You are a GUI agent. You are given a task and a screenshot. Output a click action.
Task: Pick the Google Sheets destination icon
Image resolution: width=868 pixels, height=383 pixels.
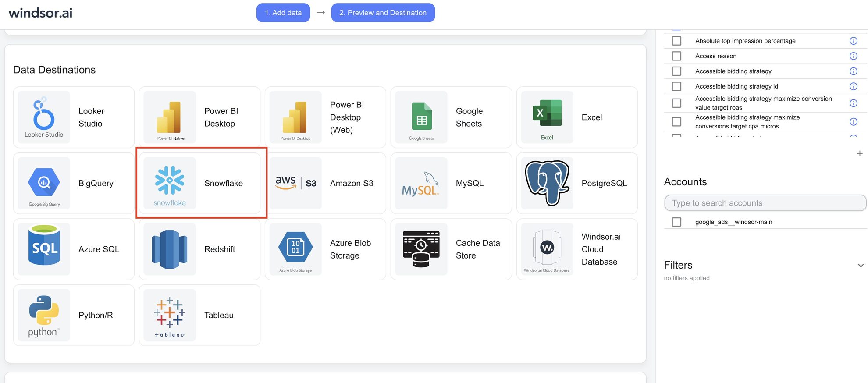click(x=421, y=117)
